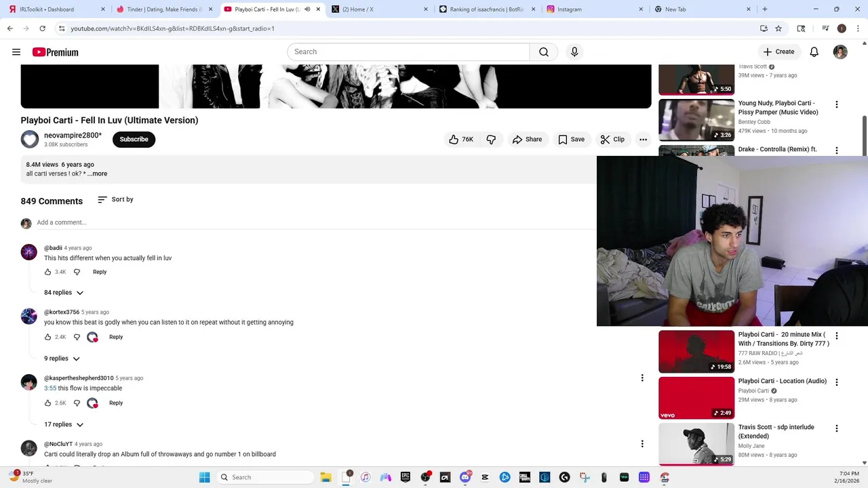Open the notifications bell

[814, 52]
